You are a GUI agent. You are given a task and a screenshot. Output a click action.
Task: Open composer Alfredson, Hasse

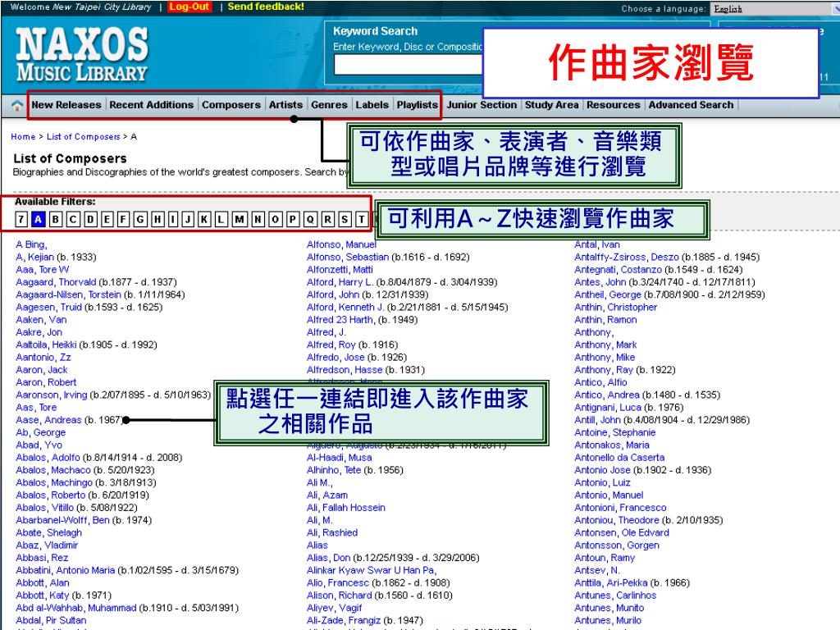point(345,370)
